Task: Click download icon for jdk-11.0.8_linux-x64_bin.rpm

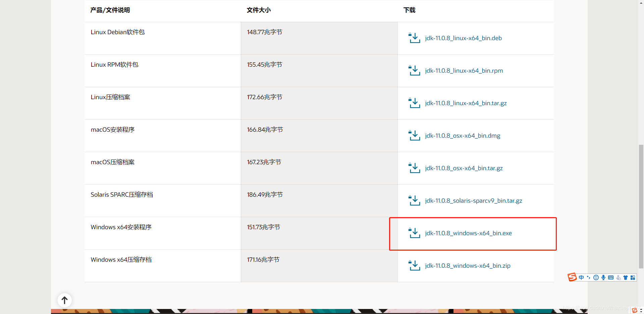Action: pyautogui.click(x=414, y=70)
